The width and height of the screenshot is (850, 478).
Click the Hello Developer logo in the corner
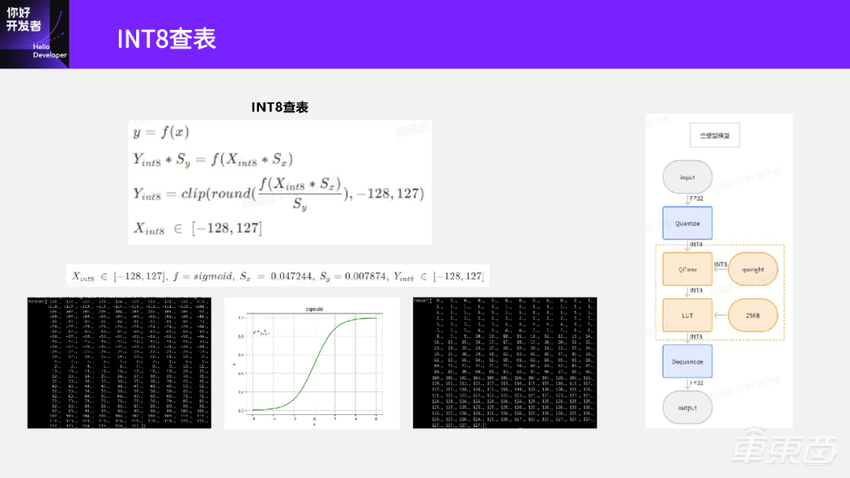35,34
